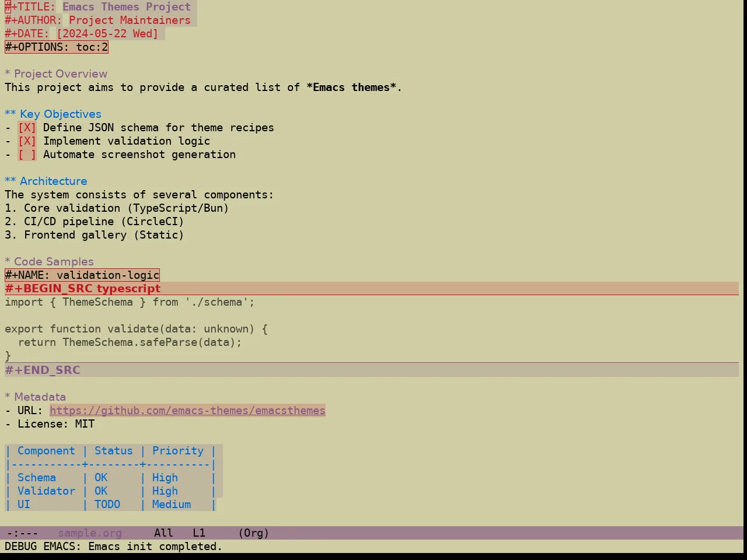The width and height of the screenshot is (747, 560).
Task: Click '1. Core validation (TypeScript/Bun)' list item
Action: pyautogui.click(x=117, y=208)
